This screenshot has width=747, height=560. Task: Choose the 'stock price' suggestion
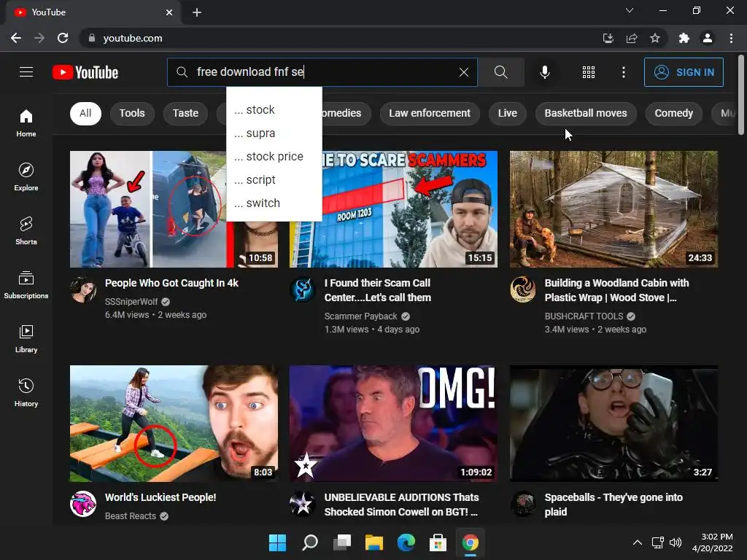click(274, 156)
